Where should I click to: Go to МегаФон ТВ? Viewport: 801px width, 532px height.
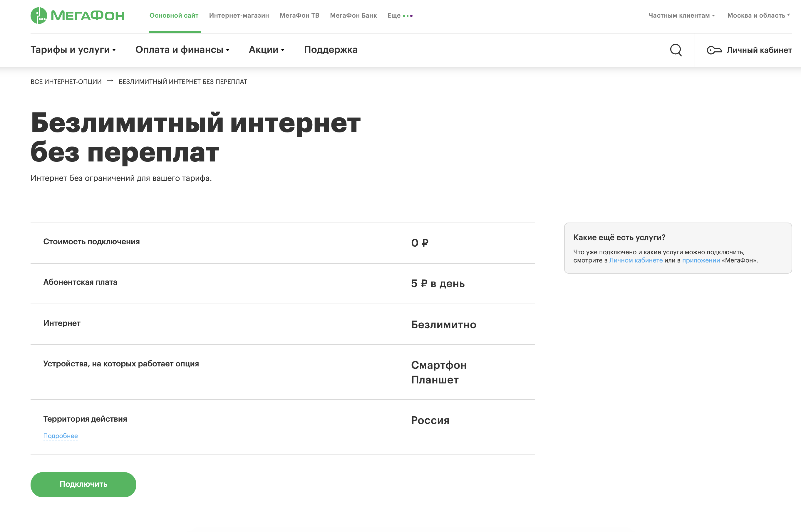[299, 16]
